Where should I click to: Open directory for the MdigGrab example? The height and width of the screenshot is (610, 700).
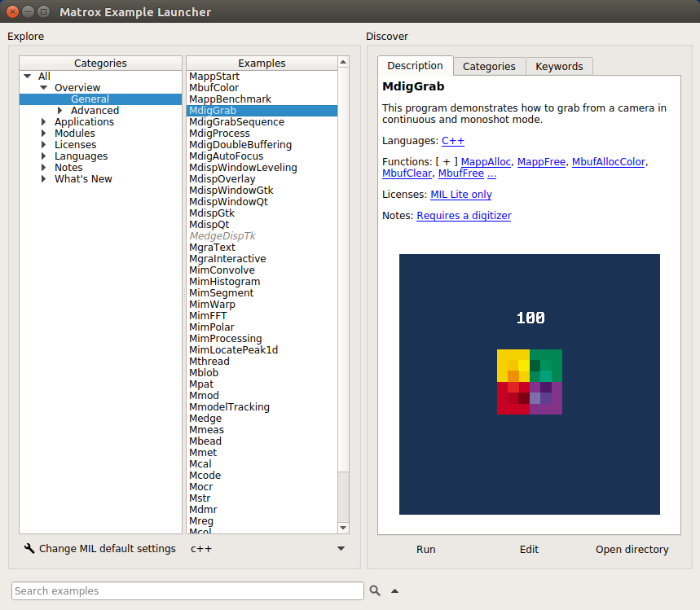click(x=632, y=549)
